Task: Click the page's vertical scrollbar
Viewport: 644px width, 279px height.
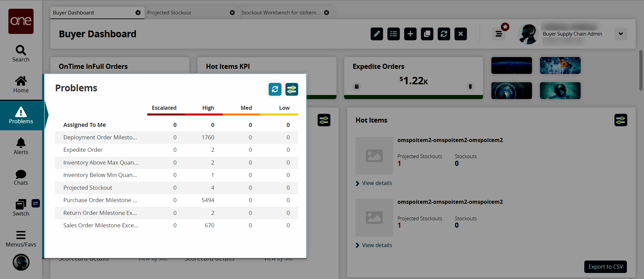Action: [641, 71]
